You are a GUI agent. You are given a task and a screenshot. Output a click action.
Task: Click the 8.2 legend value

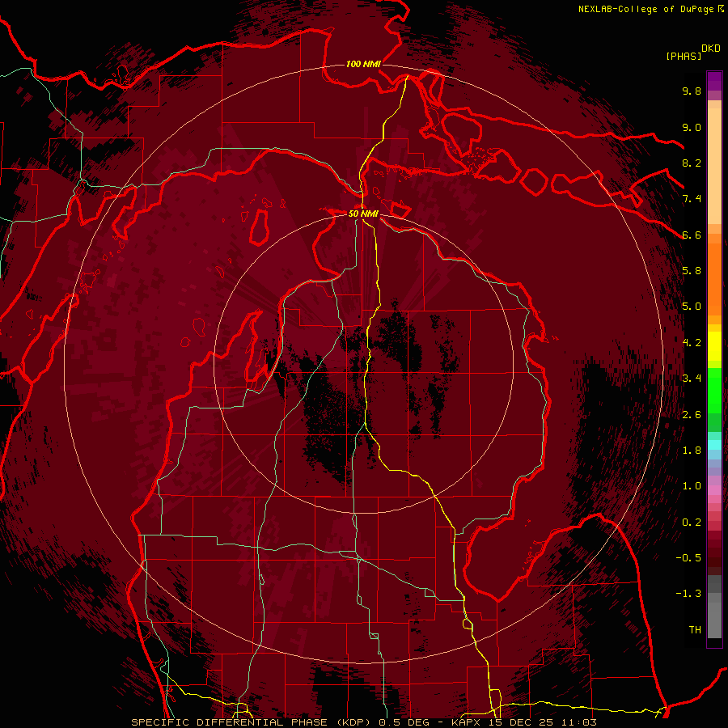(692, 163)
